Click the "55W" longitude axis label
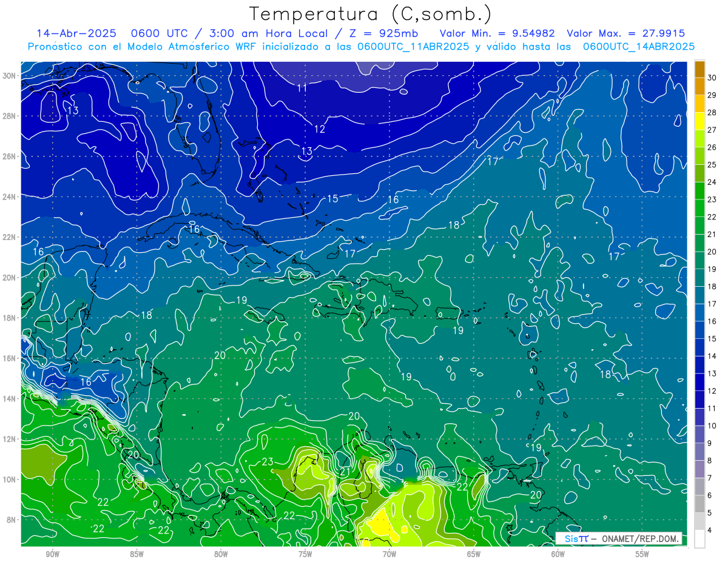The width and height of the screenshot is (728, 562). click(x=642, y=554)
